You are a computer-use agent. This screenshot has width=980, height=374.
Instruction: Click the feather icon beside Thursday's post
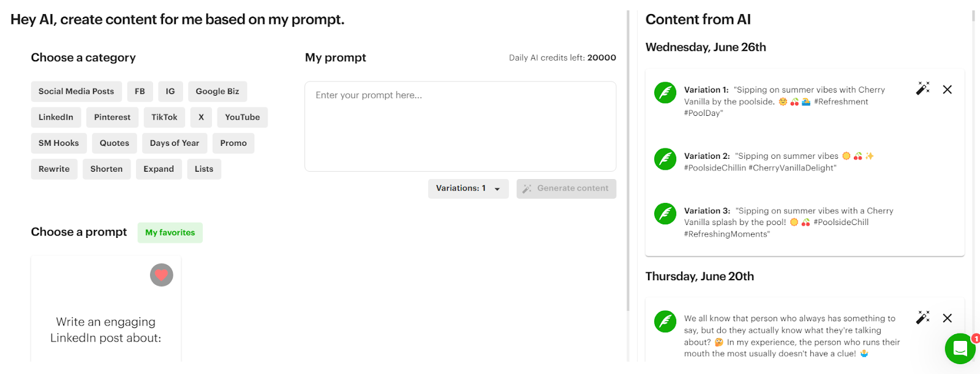(x=665, y=321)
